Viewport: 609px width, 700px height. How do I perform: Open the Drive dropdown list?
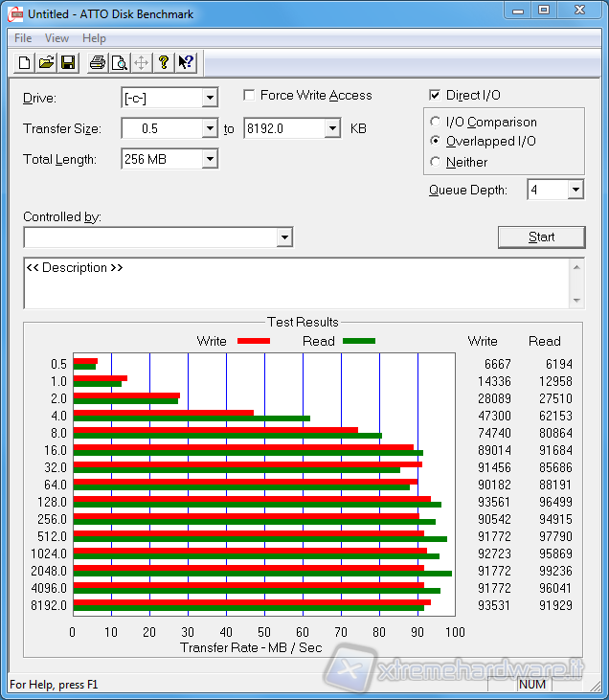(209, 98)
